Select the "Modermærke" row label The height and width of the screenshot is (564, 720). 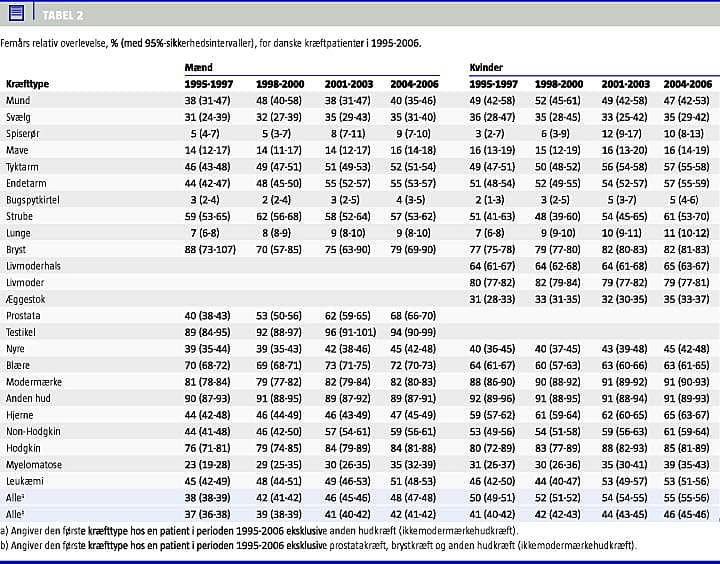pyautogui.click(x=32, y=383)
